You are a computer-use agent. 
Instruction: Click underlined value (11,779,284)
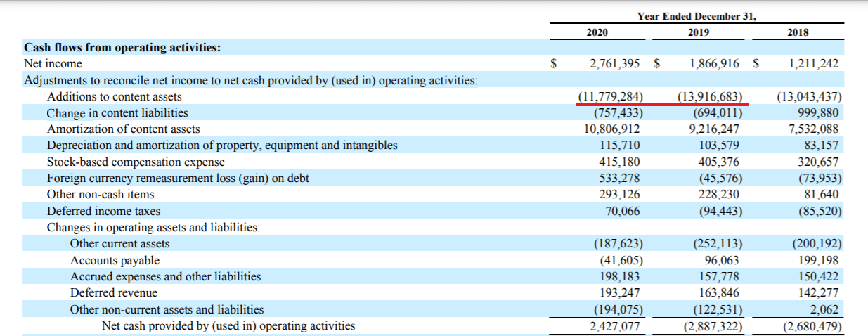(611, 97)
